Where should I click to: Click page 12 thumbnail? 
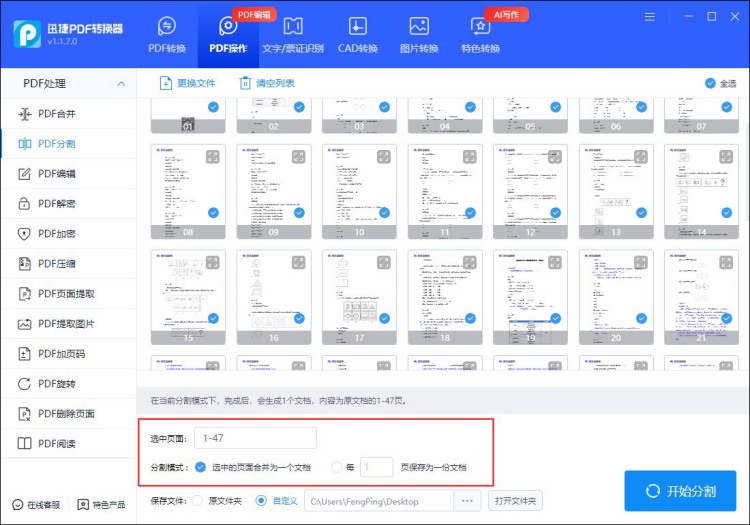click(x=530, y=191)
